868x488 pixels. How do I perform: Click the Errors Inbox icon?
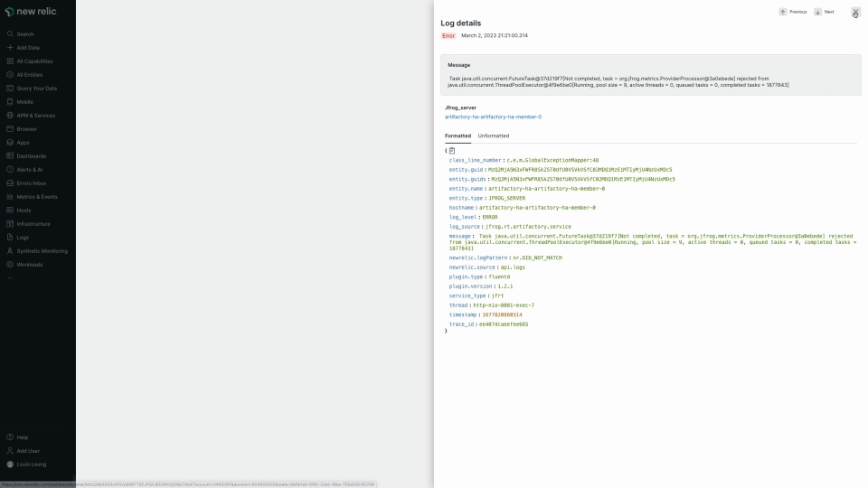point(10,183)
